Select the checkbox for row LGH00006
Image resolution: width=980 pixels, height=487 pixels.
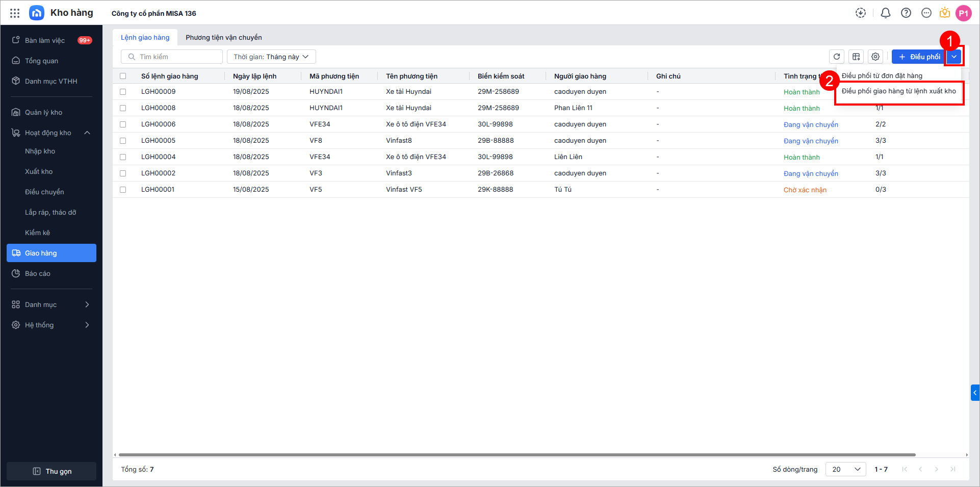pyautogui.click(x=123, y=124)
